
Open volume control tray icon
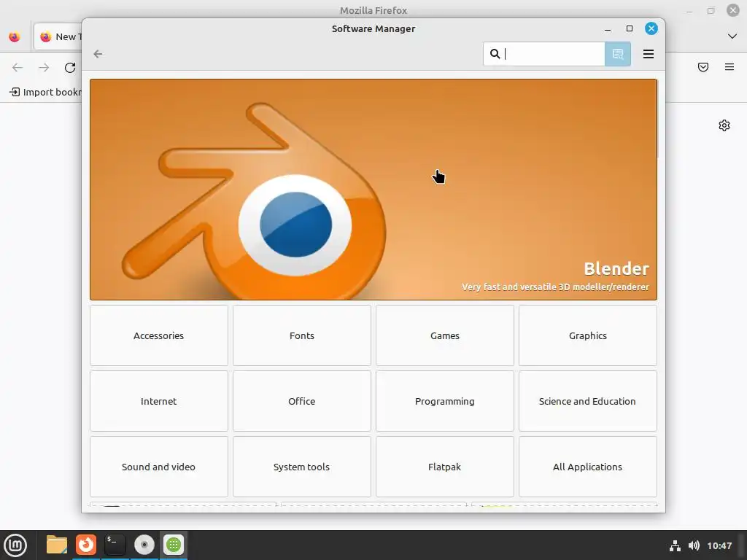pos(694,545)
